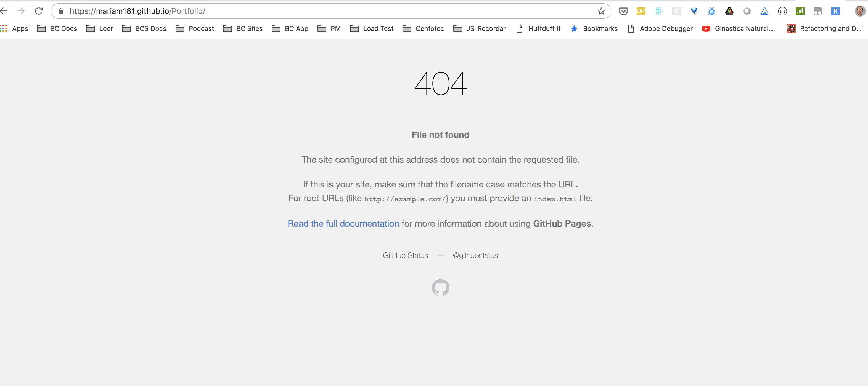Image resolution: width=868 pixels, height=386 pixels.
Task: Click Read the full documentation link
Action: [343, 223]
